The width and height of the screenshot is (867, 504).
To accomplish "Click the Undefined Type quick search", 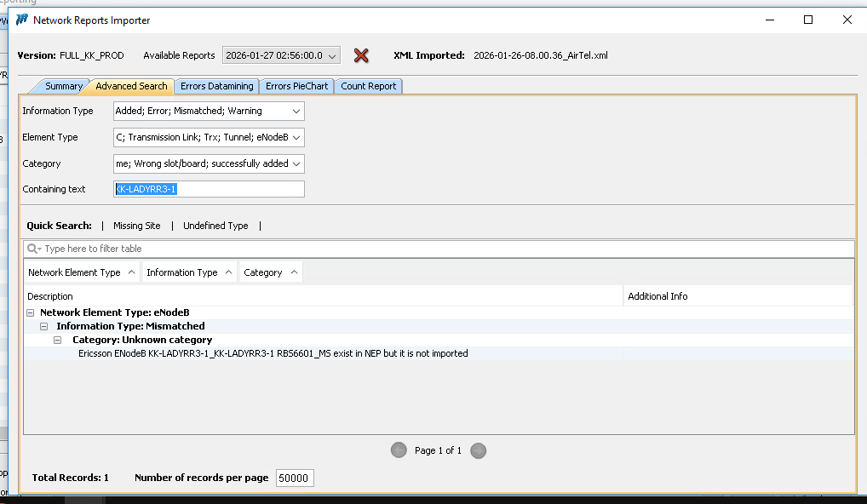I will [x=215, y=226].
